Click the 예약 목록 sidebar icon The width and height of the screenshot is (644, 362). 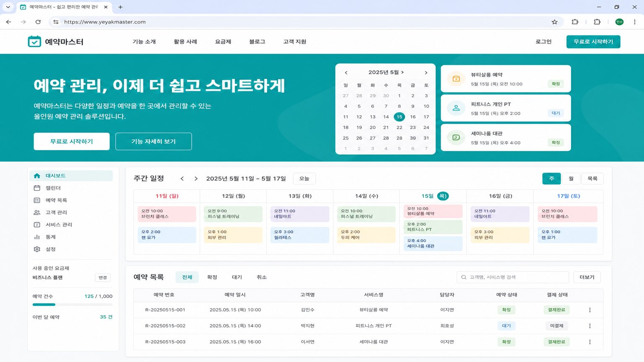pos(37,200)
